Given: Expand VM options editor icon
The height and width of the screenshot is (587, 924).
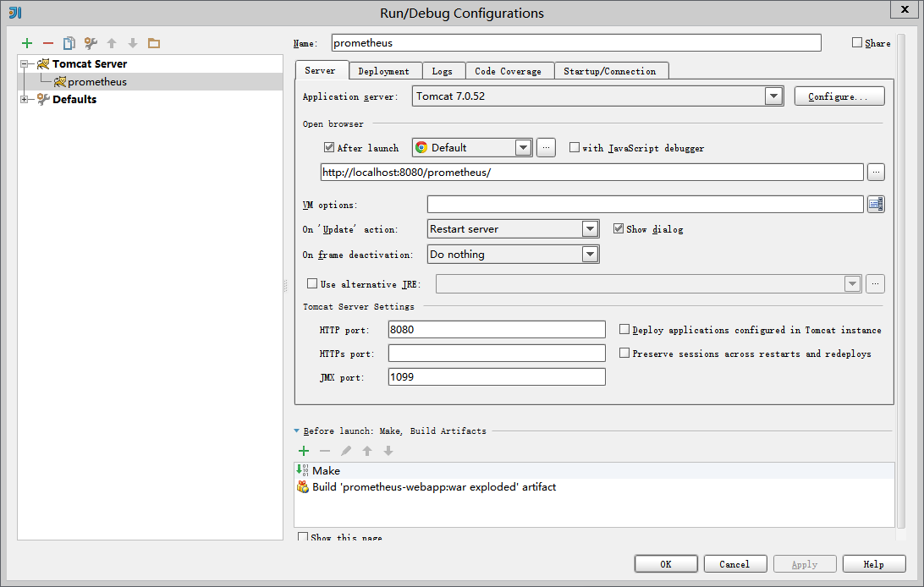Looking at the screenshot, I should [x=876, y=205].
